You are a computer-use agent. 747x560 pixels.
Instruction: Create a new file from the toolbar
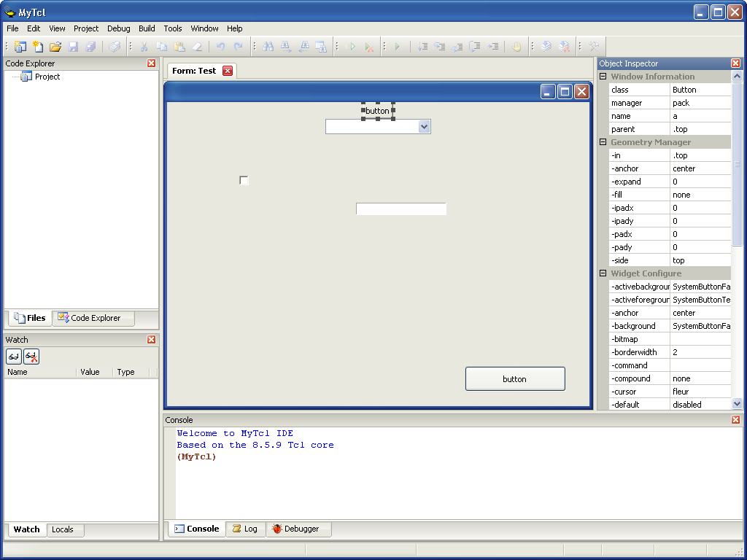[38, 47]
